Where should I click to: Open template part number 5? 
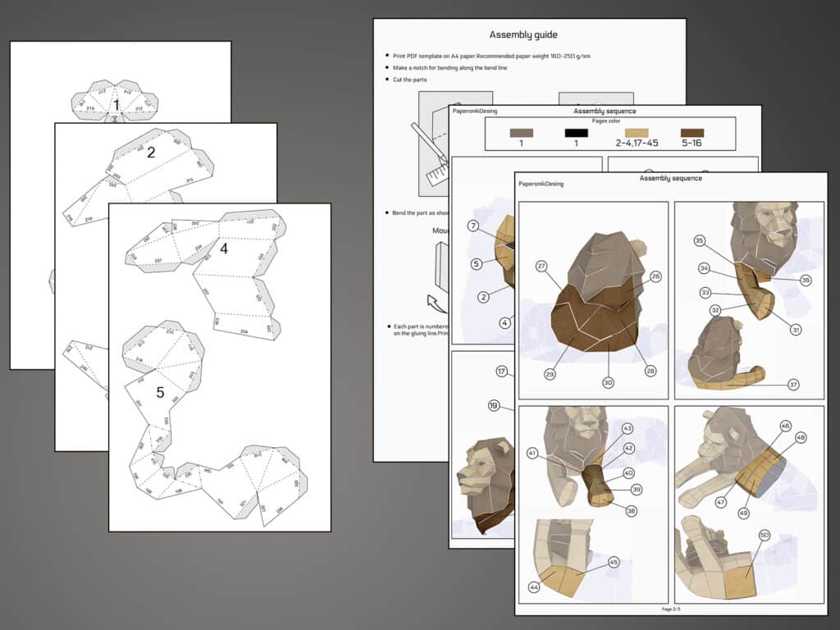[x=160, y=393]
